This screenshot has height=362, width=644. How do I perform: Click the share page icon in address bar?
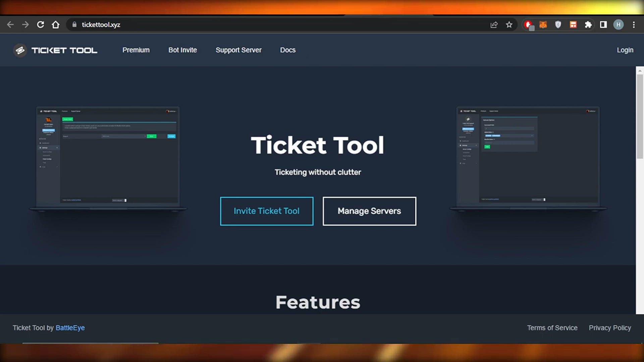click(x=494, y=24)
